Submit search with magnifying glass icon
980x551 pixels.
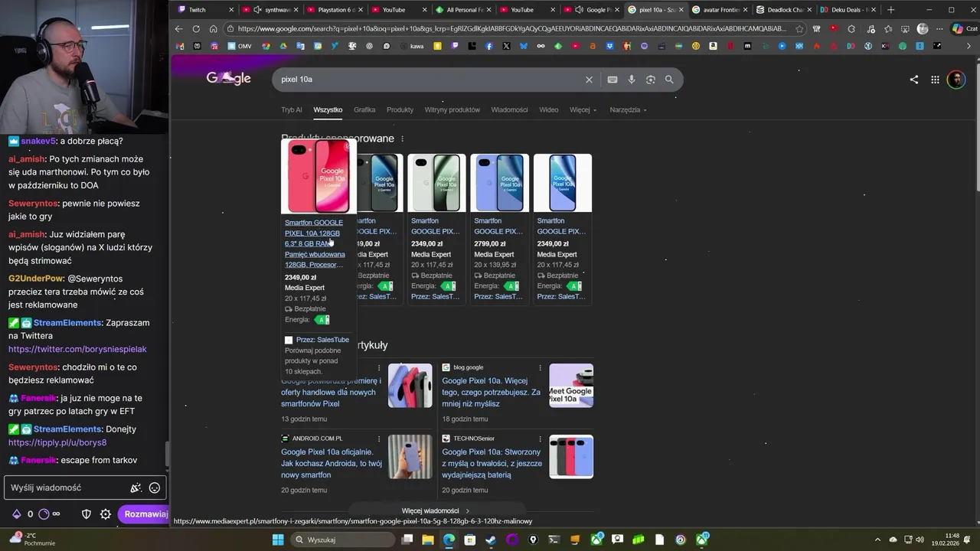669,80
